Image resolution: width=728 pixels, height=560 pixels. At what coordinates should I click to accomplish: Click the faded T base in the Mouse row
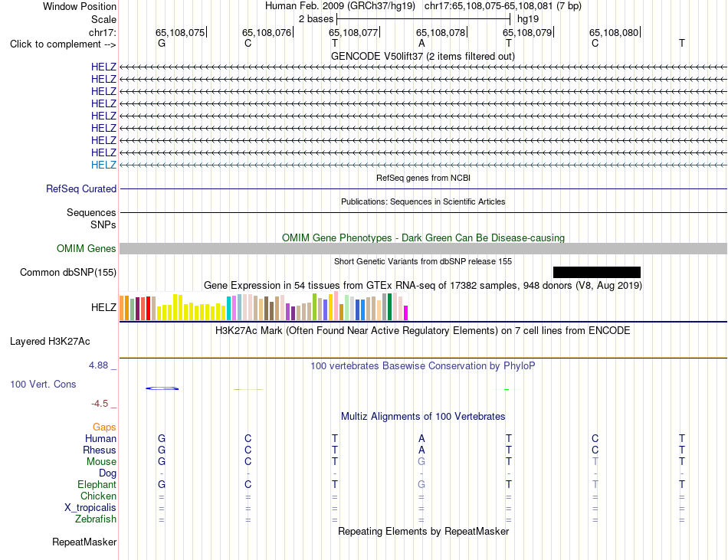(595, 462)
